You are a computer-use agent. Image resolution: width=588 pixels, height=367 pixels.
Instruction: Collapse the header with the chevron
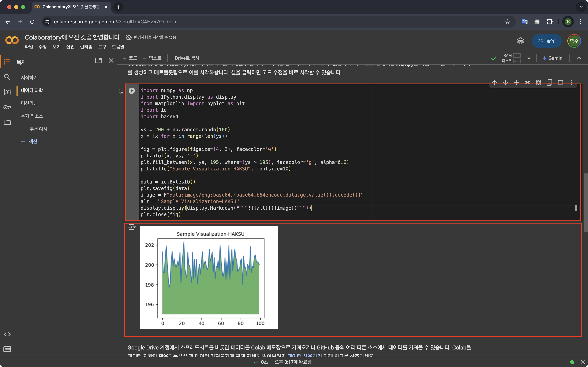click(x=579, y=58)
